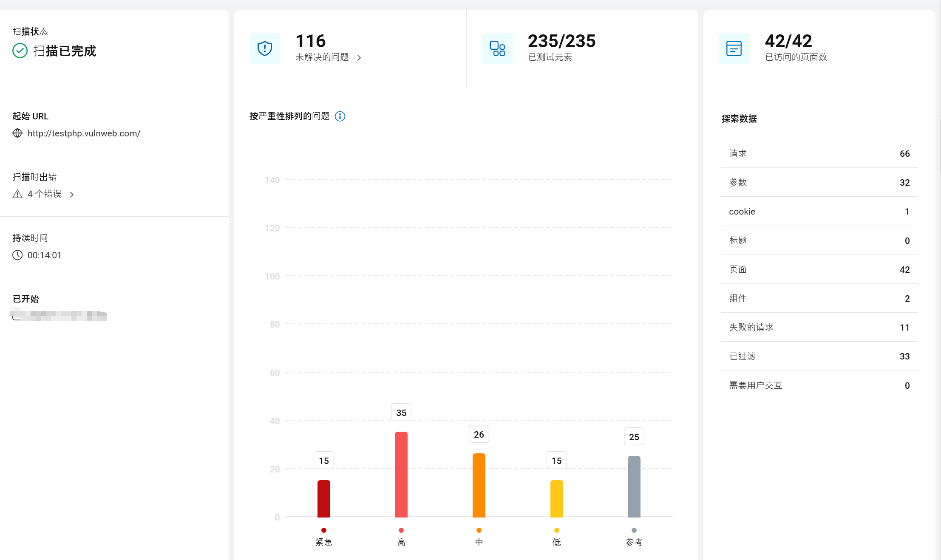Image resolution: width=941 pixels, height=560 pixels.
Task: Click the shield icon beside 116 issues
Action: tap(265, 48)
